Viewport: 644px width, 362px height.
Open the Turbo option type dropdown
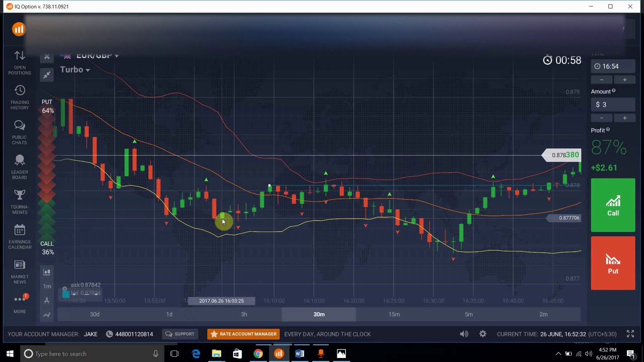tap(75, 69)
